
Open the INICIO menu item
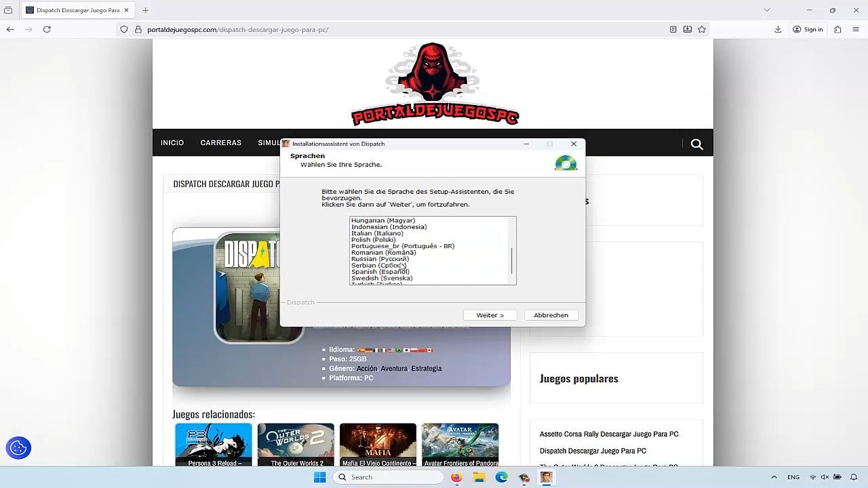tap(172, 143)
